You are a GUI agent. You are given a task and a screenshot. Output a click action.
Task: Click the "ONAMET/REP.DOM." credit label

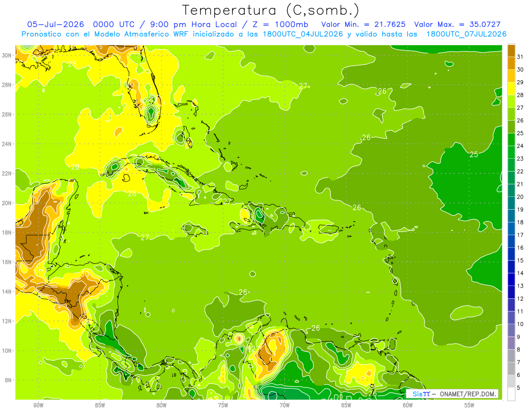(467, 394)
